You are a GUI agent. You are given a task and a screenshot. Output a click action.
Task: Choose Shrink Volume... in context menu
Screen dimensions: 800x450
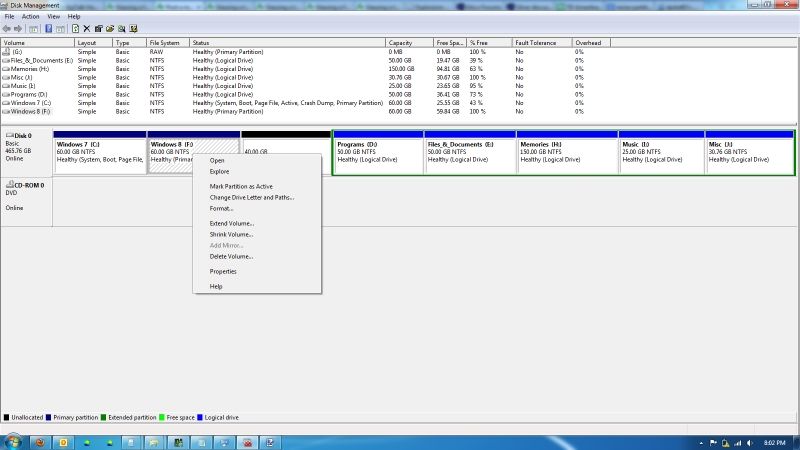coord(231,234)
